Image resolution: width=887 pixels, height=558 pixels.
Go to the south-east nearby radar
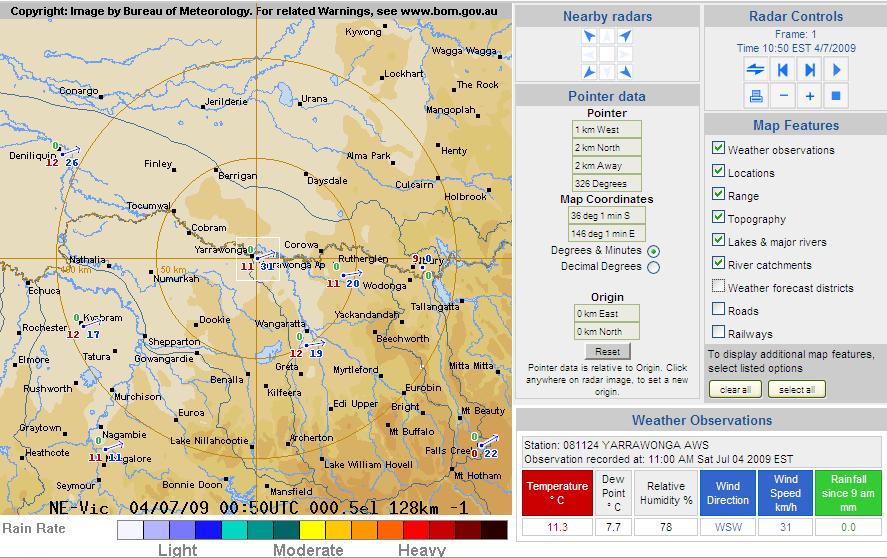(x=625, y=72)
